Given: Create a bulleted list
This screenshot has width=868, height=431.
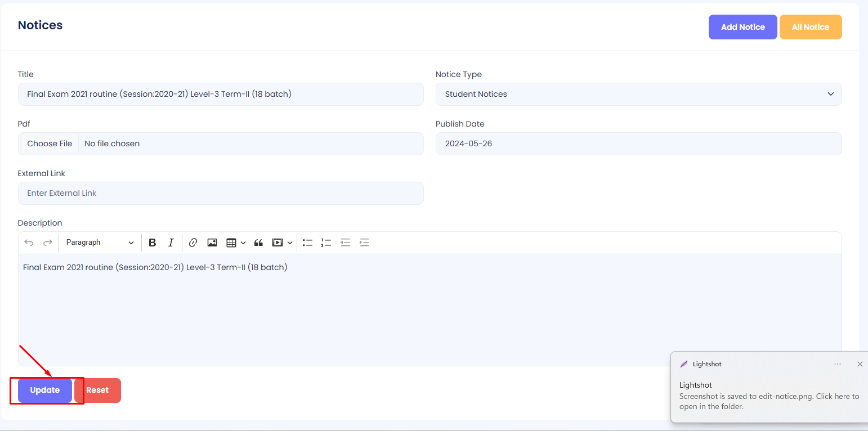Looking at the screenshot, I should click(307, 243).
